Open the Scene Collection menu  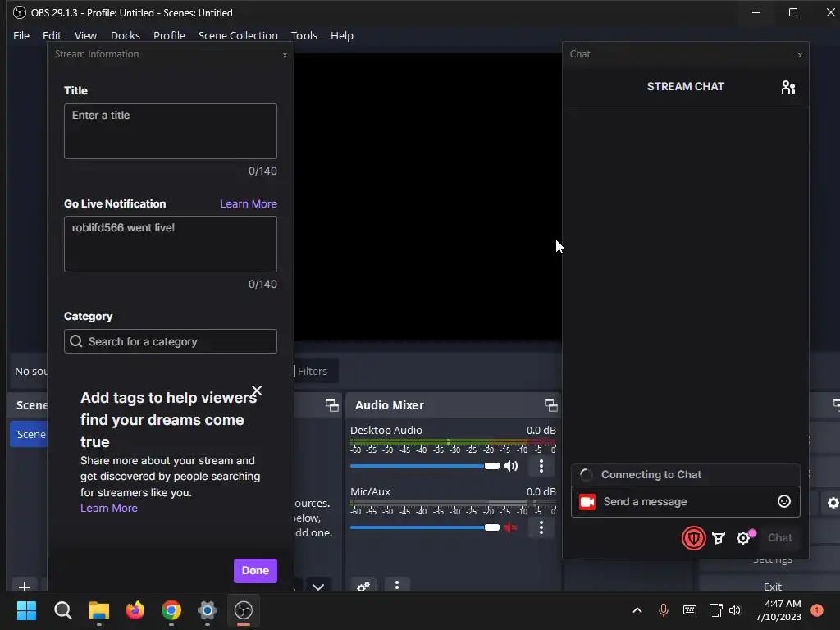238,36
